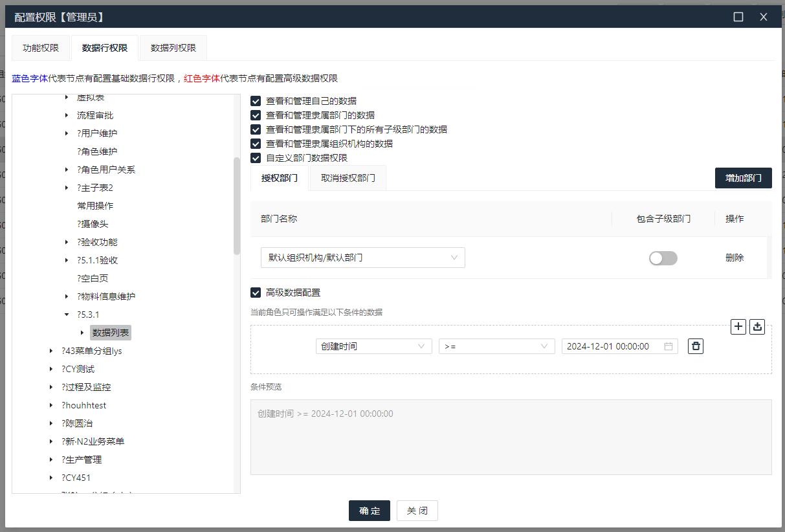Add a new condition with the plus icon
This screenshot has height=532, width=785.
point(738,326)
